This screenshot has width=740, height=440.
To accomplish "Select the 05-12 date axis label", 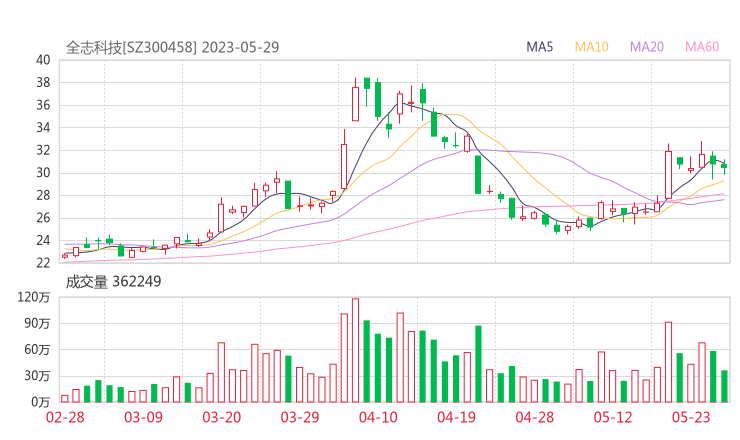I will click(x=613, y=418).
